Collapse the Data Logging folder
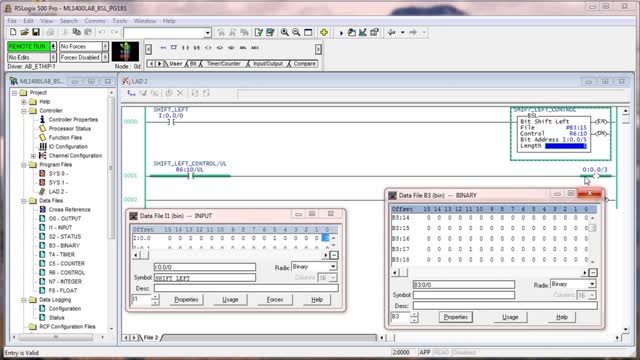 (24, 300)
